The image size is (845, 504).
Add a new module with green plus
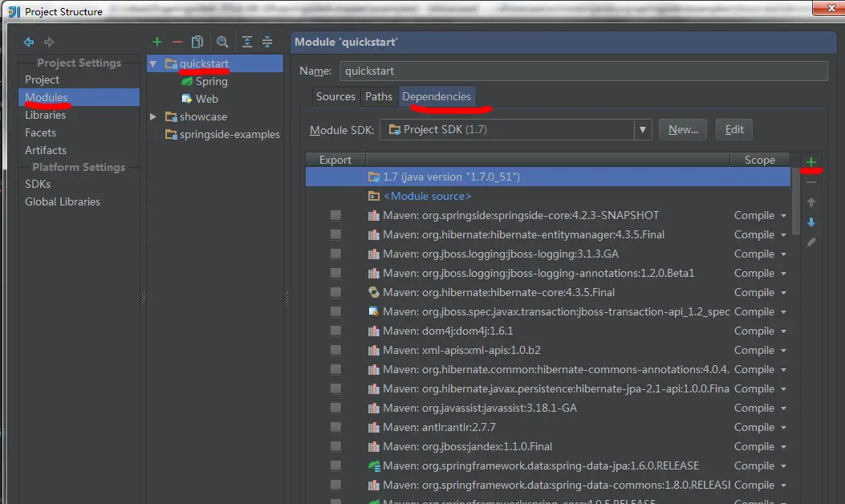(x=156, y=42)
